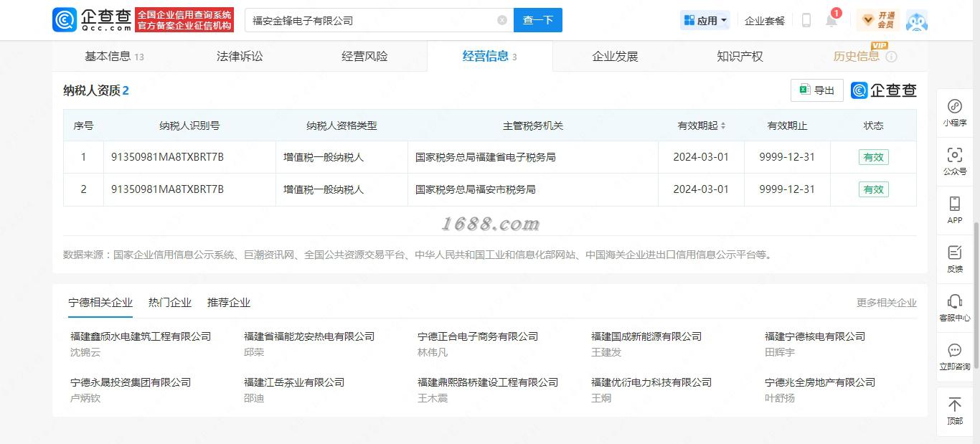
Task: Open 福建优衍电力科技有限公司 link
Action: pos(651,382)
